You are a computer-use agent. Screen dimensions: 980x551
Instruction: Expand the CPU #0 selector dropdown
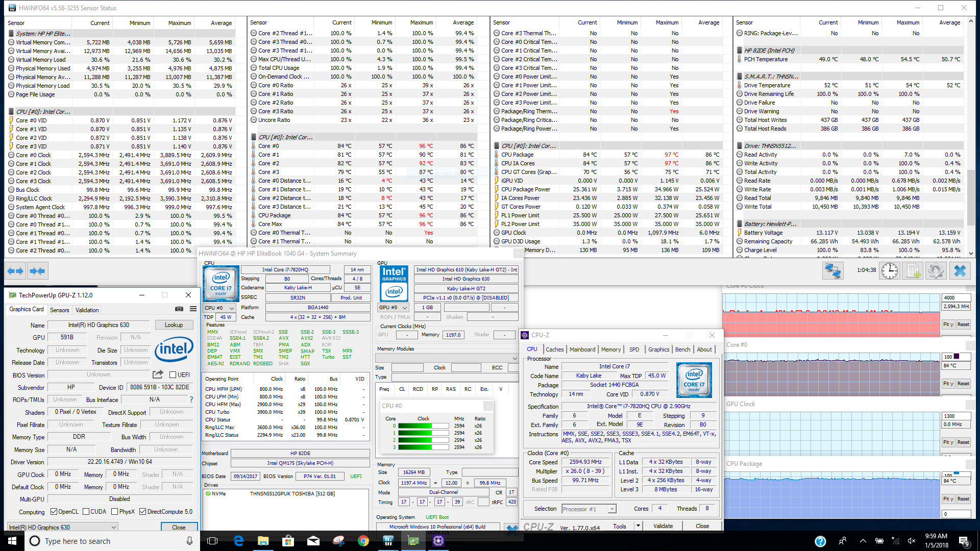[x=219, y=308]
